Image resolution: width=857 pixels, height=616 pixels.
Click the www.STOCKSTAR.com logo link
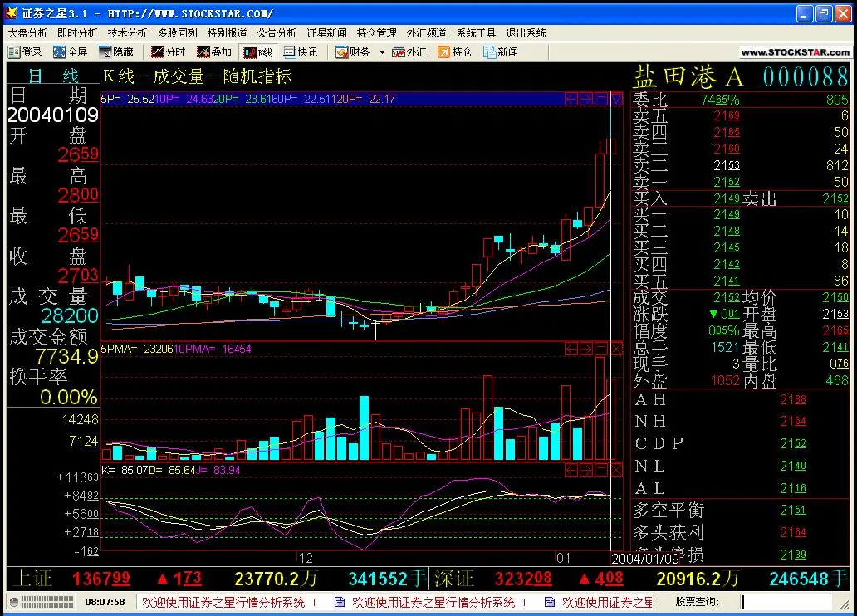pyautogui.click(x=796, y=52)
